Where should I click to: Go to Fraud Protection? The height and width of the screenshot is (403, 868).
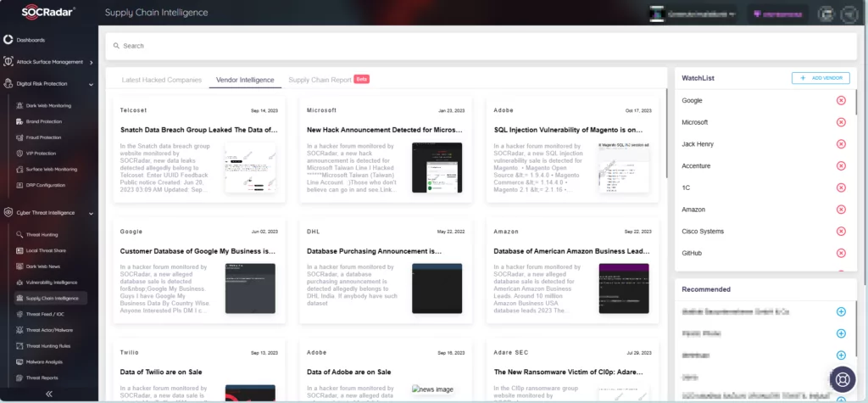coord(42,137)
